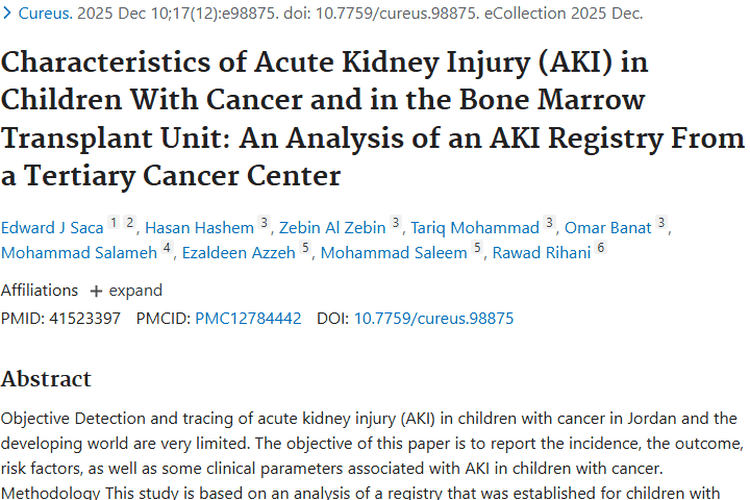
Task: Select author Zebin Al Zebin
Action: click(x=333, y=227)
